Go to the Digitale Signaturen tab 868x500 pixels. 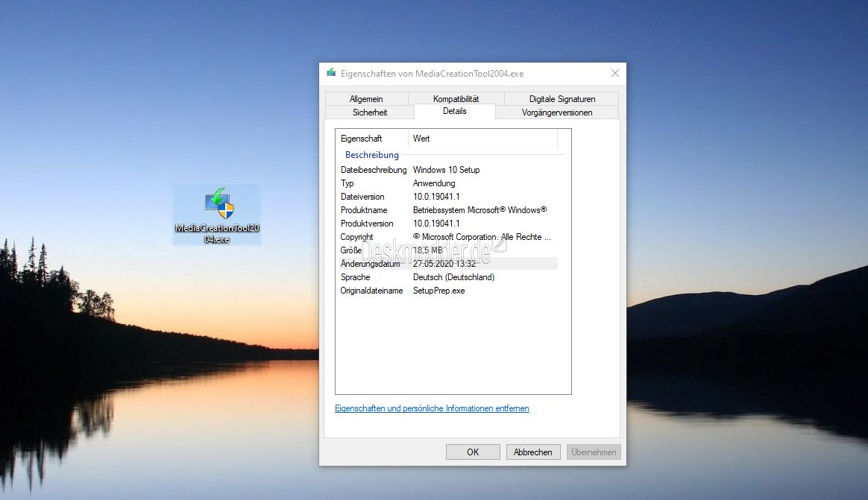[x=562, y=99]
